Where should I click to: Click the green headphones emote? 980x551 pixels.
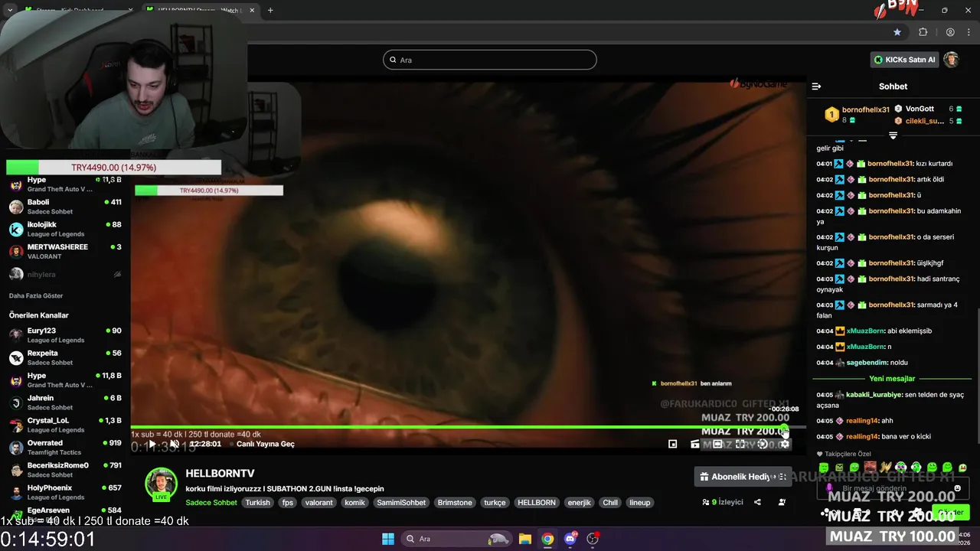(916, 468)
